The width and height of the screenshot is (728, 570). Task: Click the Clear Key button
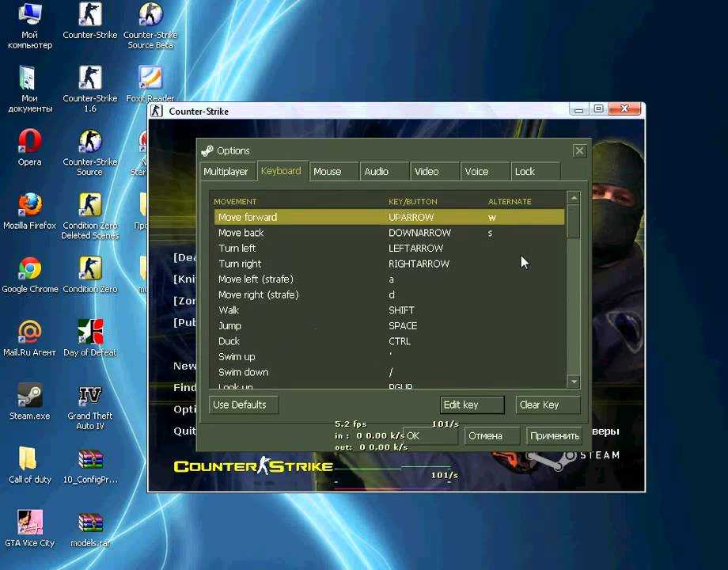point(548,405)
